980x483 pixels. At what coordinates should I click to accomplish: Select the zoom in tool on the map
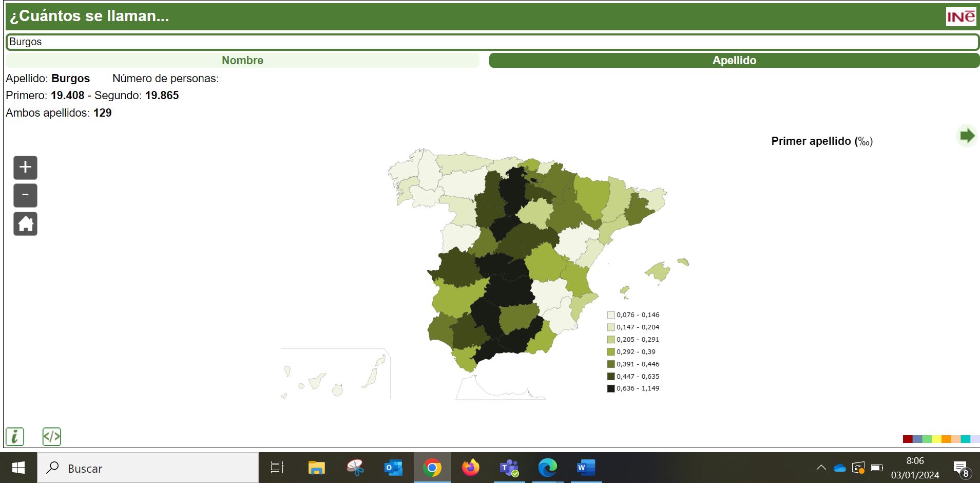tap(25, 167)
